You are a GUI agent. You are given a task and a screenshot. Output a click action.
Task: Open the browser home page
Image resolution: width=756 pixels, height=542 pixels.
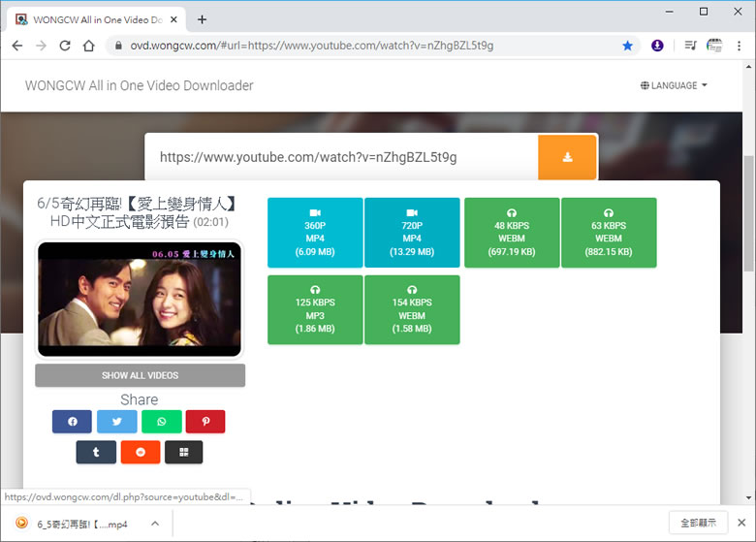coord(89,46)
